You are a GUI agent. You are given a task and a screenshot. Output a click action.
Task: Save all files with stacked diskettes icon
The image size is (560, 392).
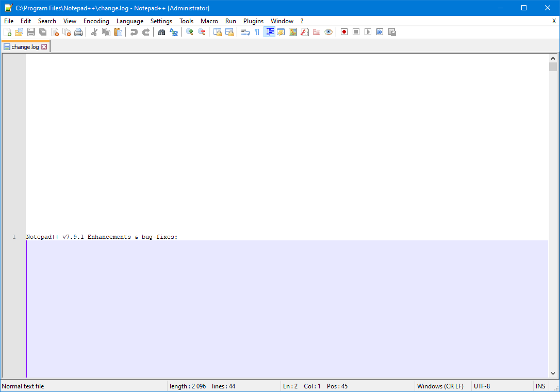[43, 32]
